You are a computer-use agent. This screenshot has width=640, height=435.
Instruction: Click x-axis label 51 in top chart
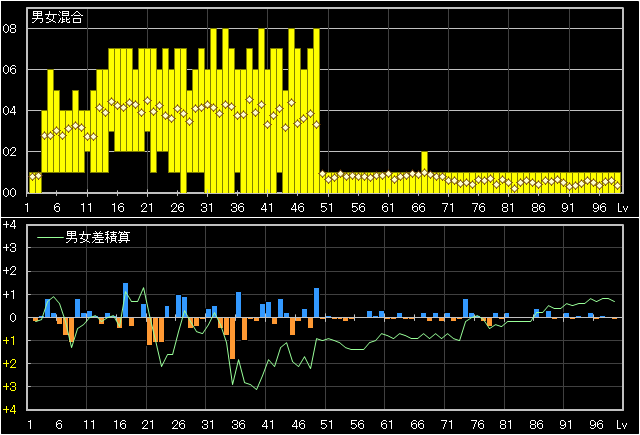tap(327, 208)
